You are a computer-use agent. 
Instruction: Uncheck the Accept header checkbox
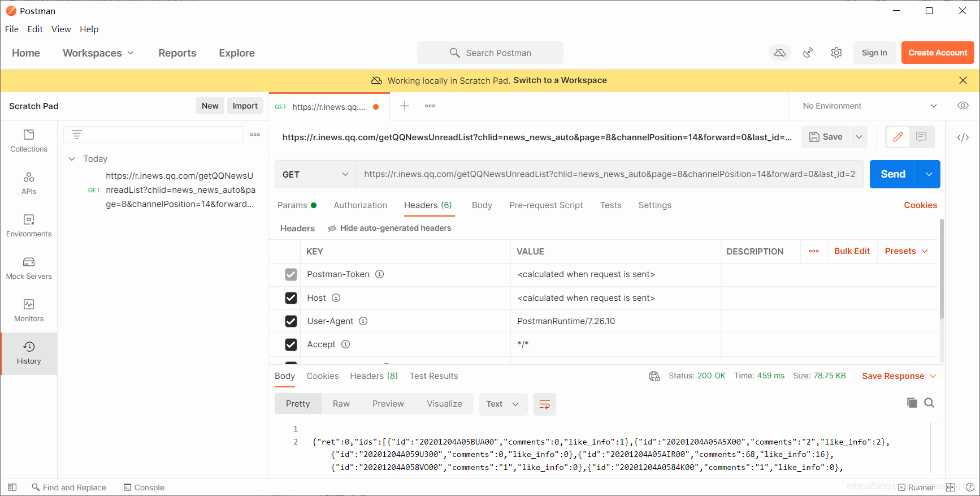[291, 344]
